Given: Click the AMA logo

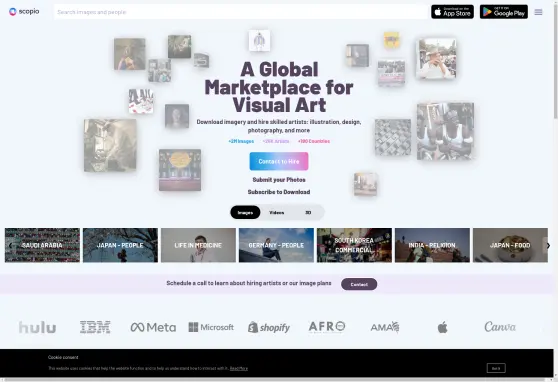Looking at the screenshot, I should pyautogui.click(x=385, y=327).
